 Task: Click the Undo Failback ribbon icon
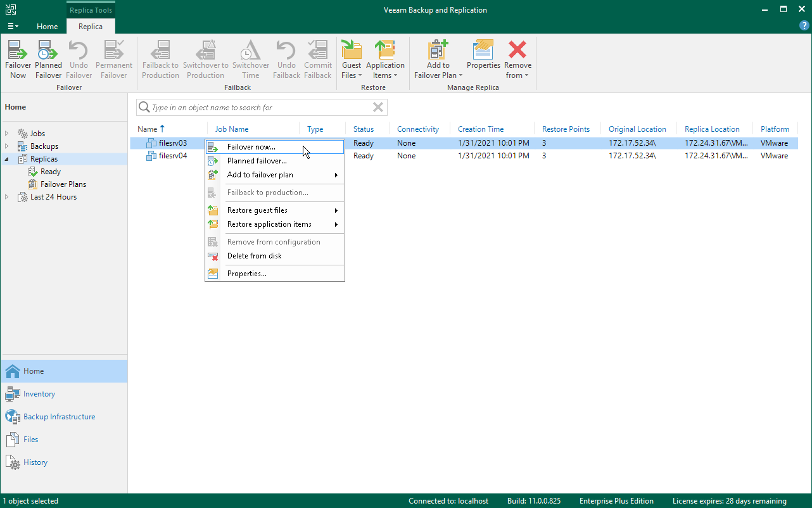[286, 50]
